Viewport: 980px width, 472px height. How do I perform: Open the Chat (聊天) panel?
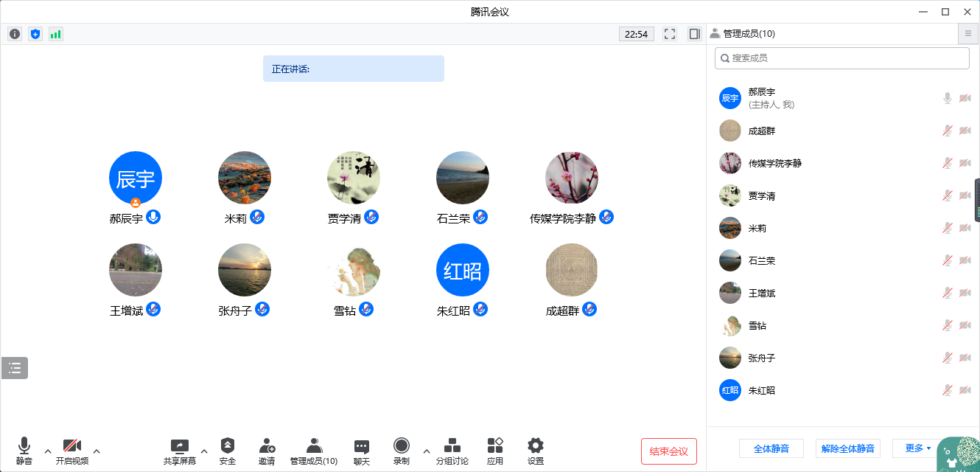[x=361, y=451]
